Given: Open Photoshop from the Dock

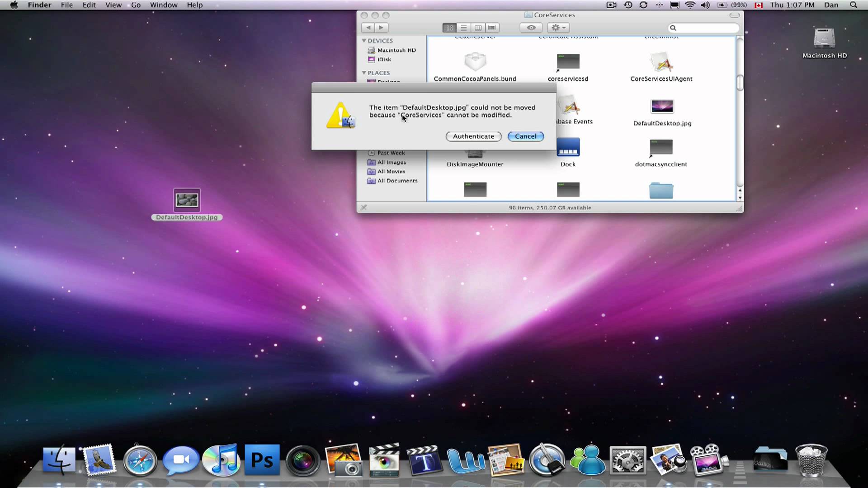Looking at the screenshot, I should click(x=262, y=459).
